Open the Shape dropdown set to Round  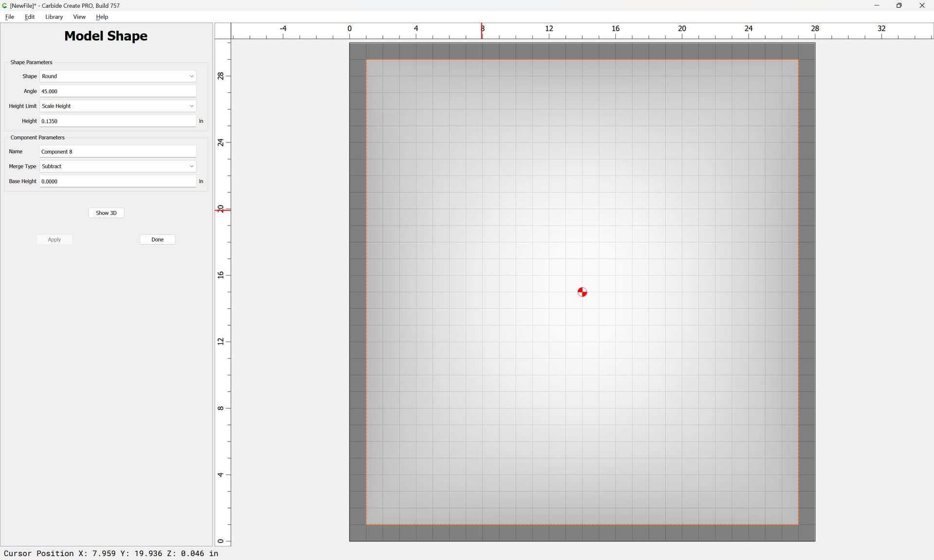118,76
